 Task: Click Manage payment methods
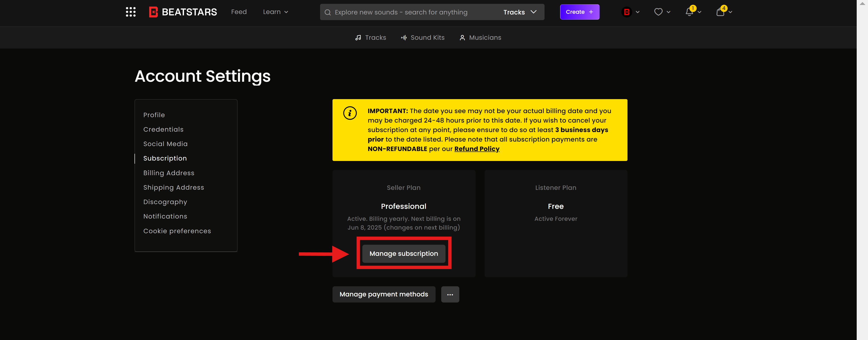[383, 294]
